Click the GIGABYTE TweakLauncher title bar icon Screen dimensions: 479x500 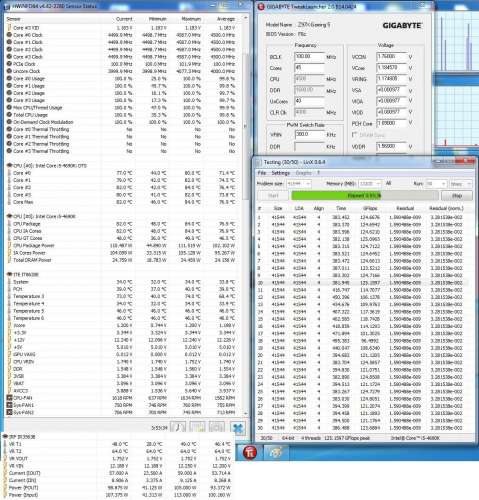coord(261,6)
